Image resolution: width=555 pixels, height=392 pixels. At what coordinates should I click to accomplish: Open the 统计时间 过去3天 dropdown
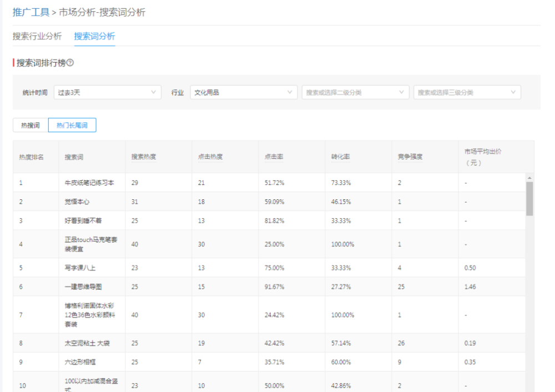108,92
